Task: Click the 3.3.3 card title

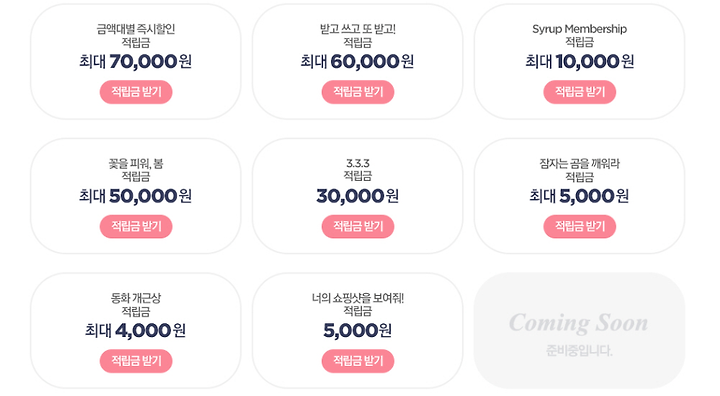Action: [358, 164]
